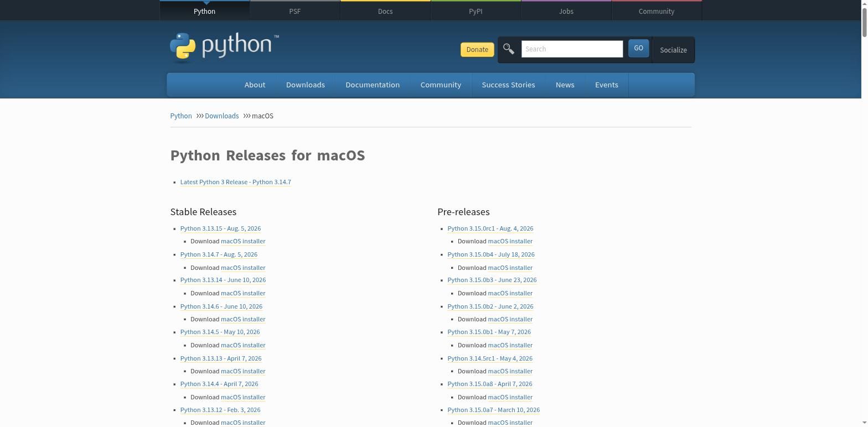Download macOS installer for Python 3.15.0a7
The image size is (868, 427).
(x=510, y=423)
